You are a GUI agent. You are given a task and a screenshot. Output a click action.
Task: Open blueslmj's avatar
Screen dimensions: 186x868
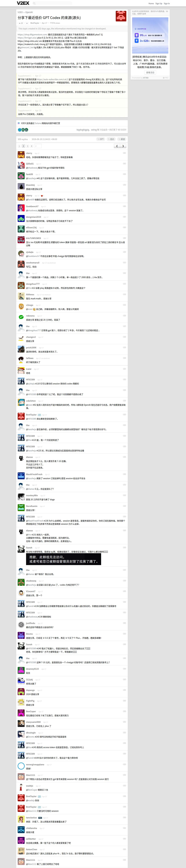click(x=21, y=186)
